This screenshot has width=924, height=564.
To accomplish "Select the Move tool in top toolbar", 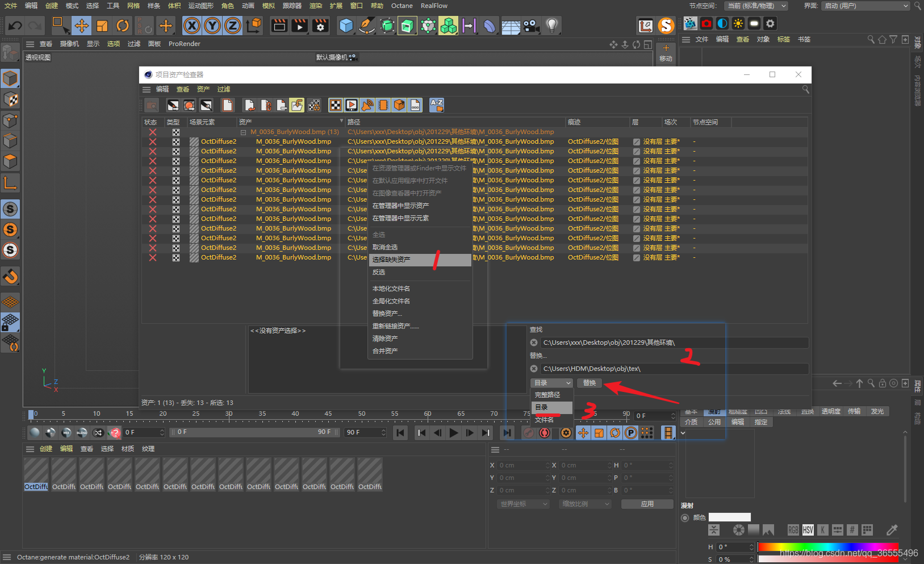I will (x=82, y=26).
